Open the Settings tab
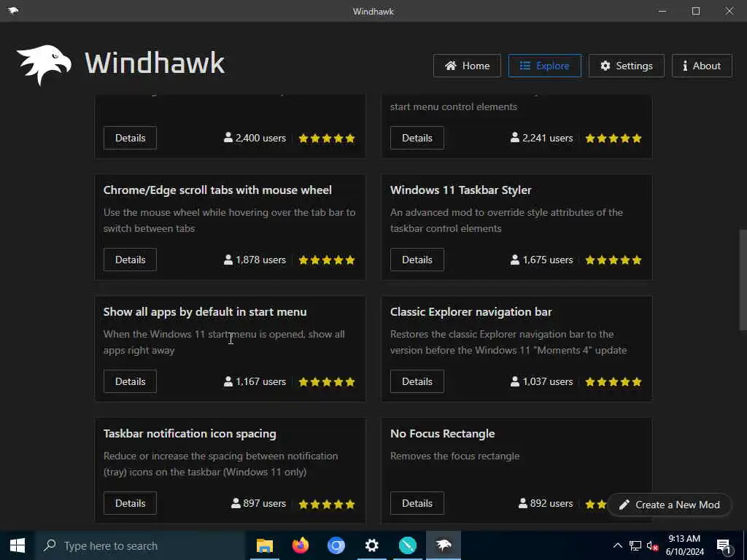 (627, 66)
